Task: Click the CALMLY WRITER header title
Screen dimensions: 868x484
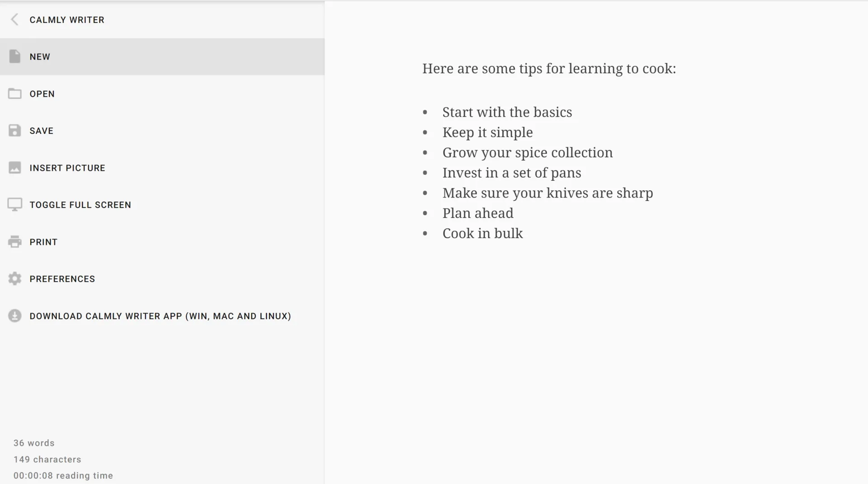Action: coord(67,20)
